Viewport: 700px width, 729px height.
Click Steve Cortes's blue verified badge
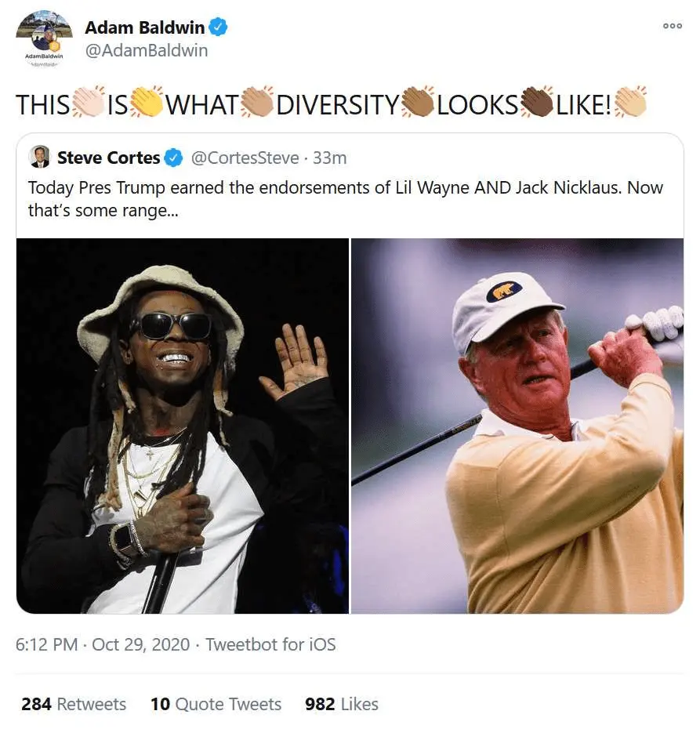click(174, 158)
